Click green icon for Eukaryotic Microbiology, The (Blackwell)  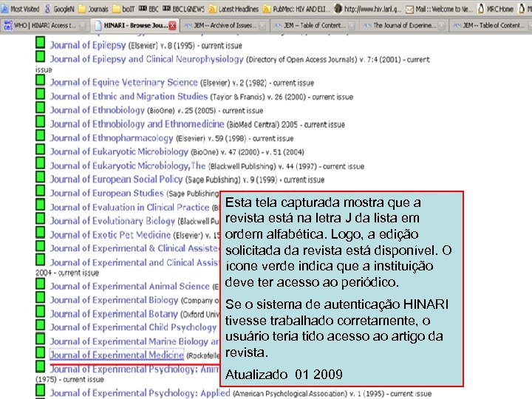41,163
